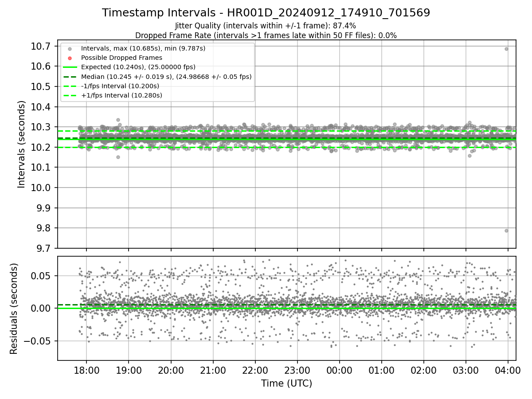The height and width of the screenshot is (399, 532).
Task: Click the maximum outlier point near 10.685s
Action: 506,49
